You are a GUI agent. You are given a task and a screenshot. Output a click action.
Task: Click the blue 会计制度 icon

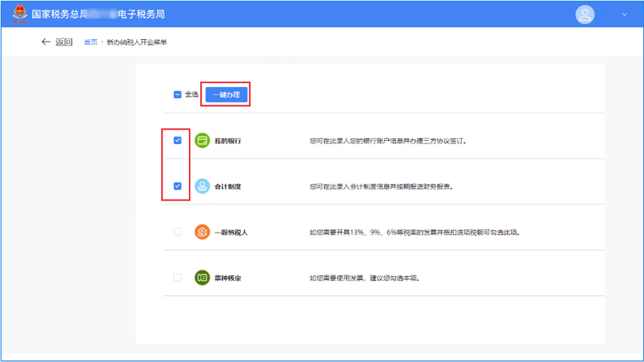203,186
